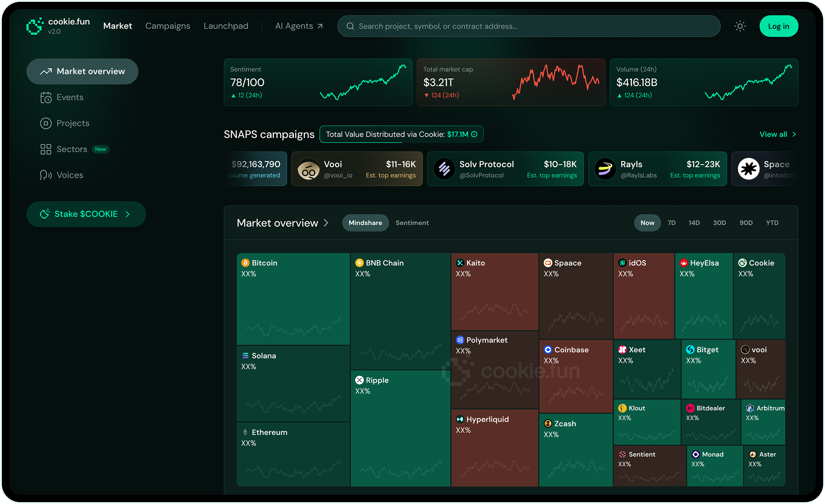Viewport: 825px width, 504px height.
Task: Select the 7D timeframe
Action: point(671,223)
